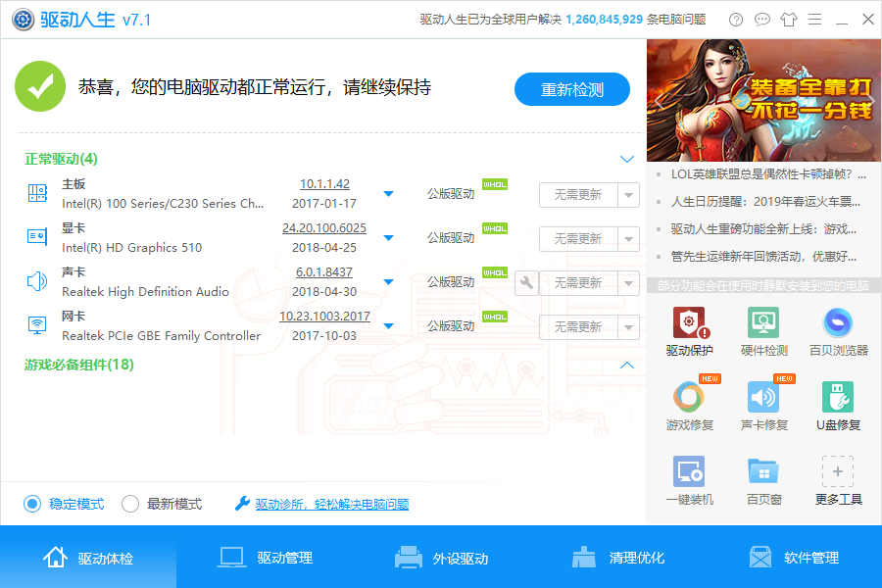Open 驱动诊所 driver clinic link
The width and height of the screenshot is (882, 588).
point(331,505)
